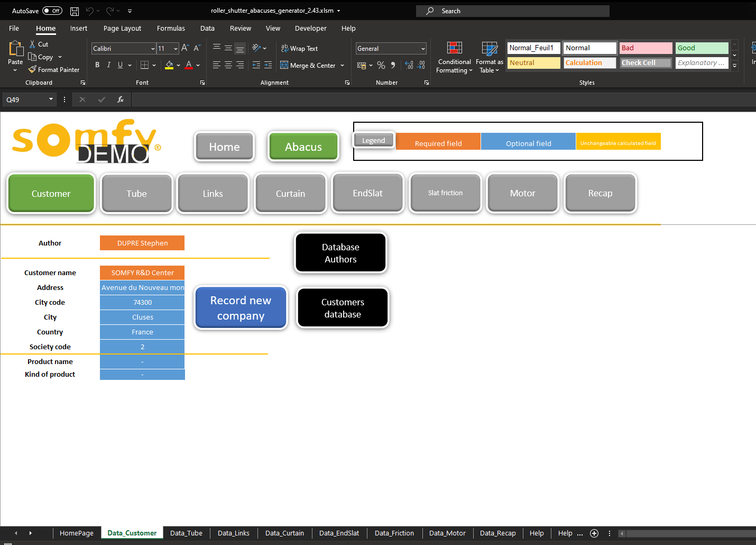Select the City code cell 74300
Screen dimensions: 756x545
(x=142, y=303)
